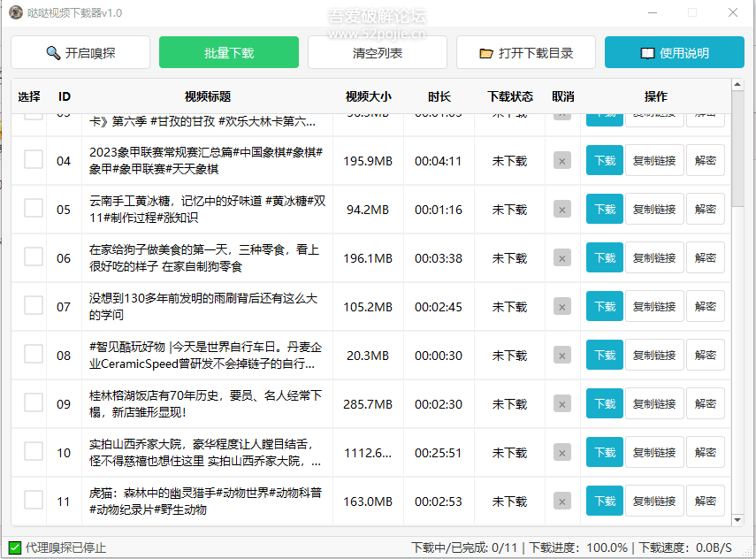Click duration cell 00:25:51
756x559 pixels.
tap(439, 453)
